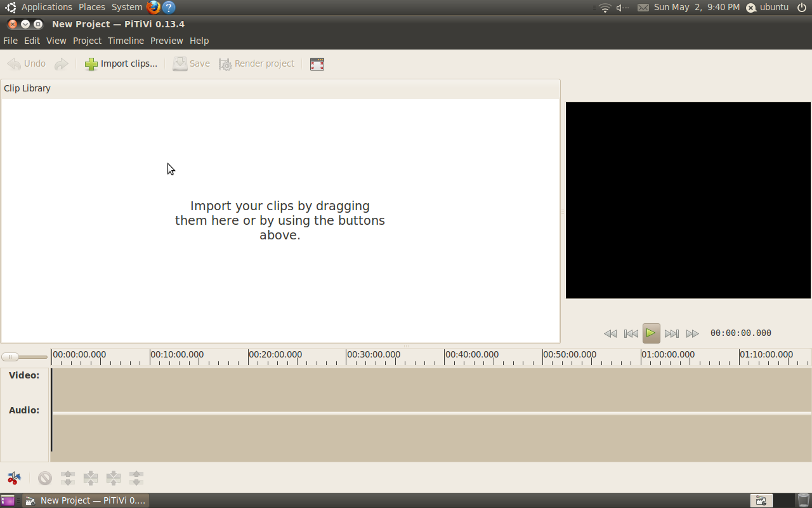Click the empty Clip Library import area
Image resolution: width=812 pixels, height=508 pixels.
click(x=280, y=220)
